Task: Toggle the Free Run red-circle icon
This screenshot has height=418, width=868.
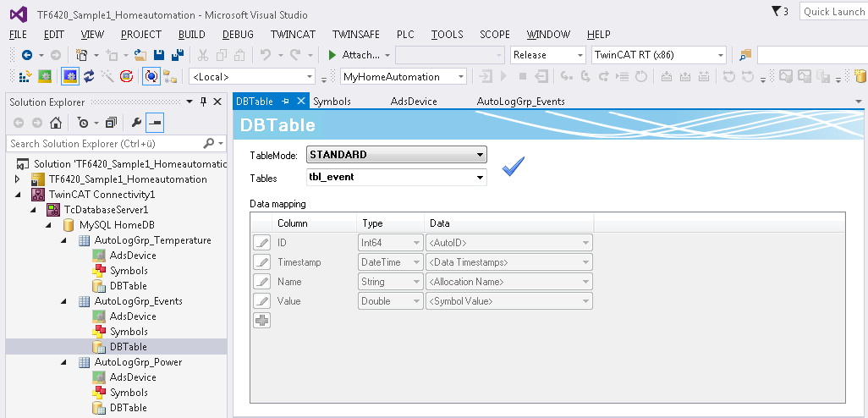Action: 126,76
